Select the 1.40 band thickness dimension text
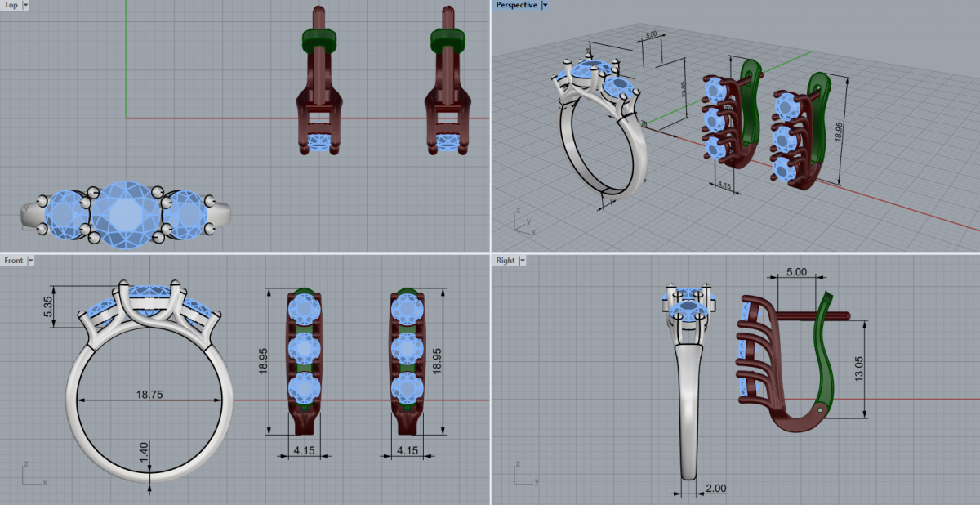The image size is (980, 505). coord(144,453)
